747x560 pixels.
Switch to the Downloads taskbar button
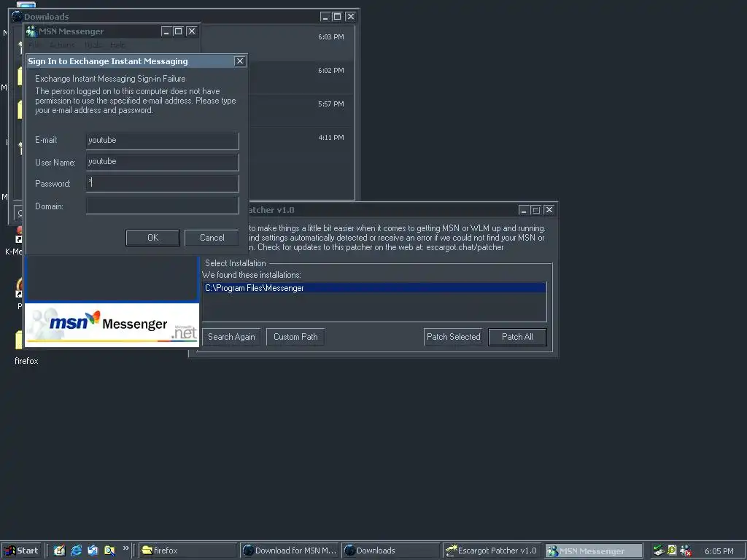tap(391, 551)
